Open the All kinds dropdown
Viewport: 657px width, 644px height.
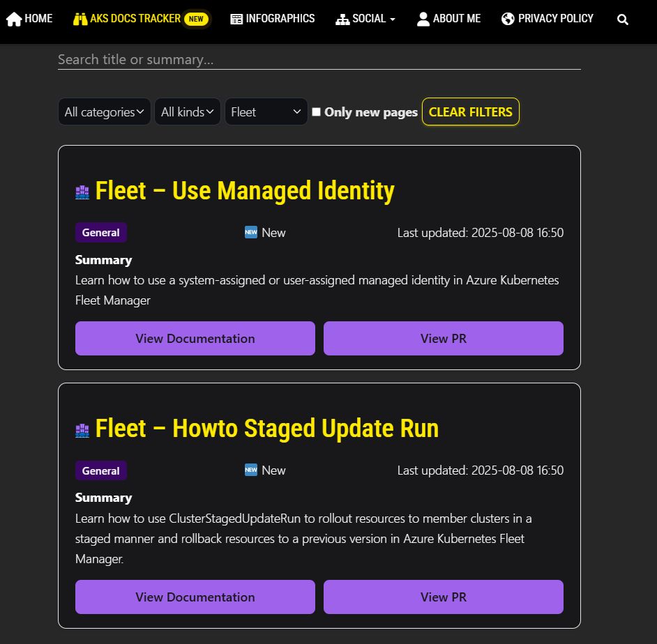188,112
